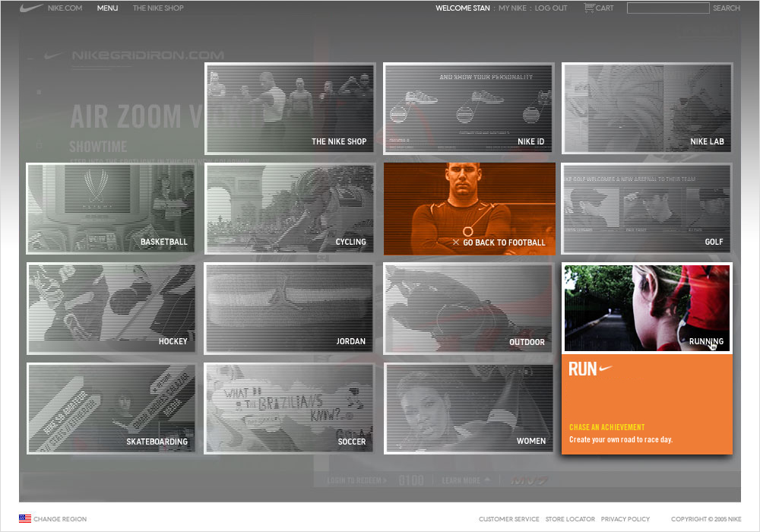
Task: Open the Soccer category tile
Action: click(290, 408)
